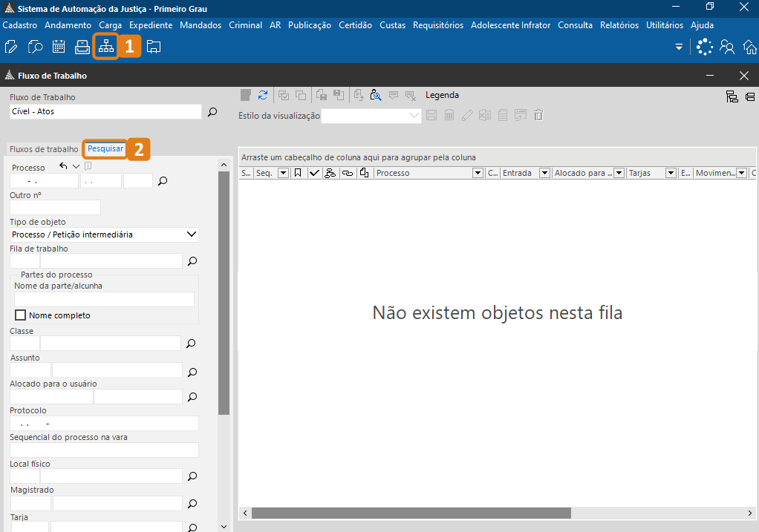Expand the Estilo da visualização combo box
Screen dimensions: 759x532
[x=414, y=116]
